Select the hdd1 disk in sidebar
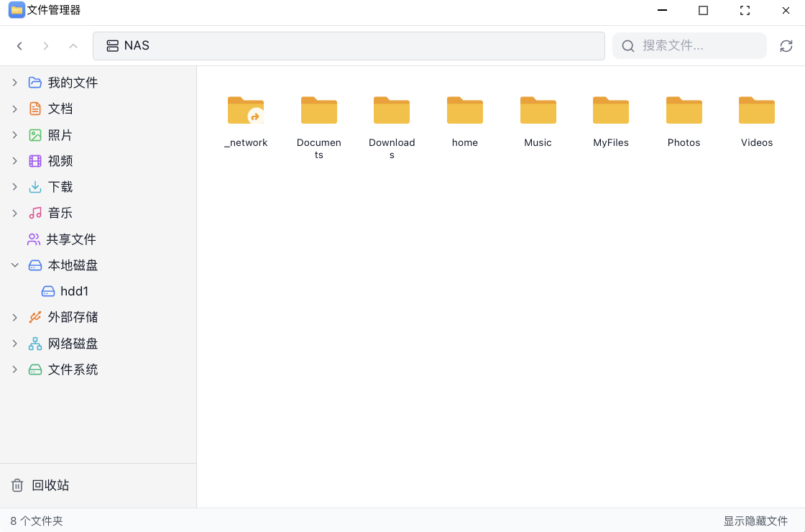The image size is (805, 532). 74,291
